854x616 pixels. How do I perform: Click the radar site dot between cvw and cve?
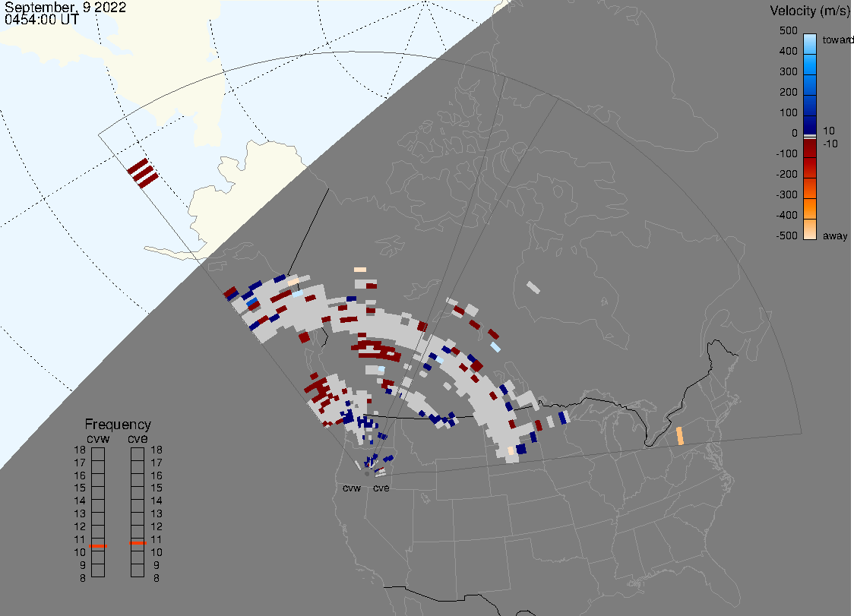click(367, 474)
